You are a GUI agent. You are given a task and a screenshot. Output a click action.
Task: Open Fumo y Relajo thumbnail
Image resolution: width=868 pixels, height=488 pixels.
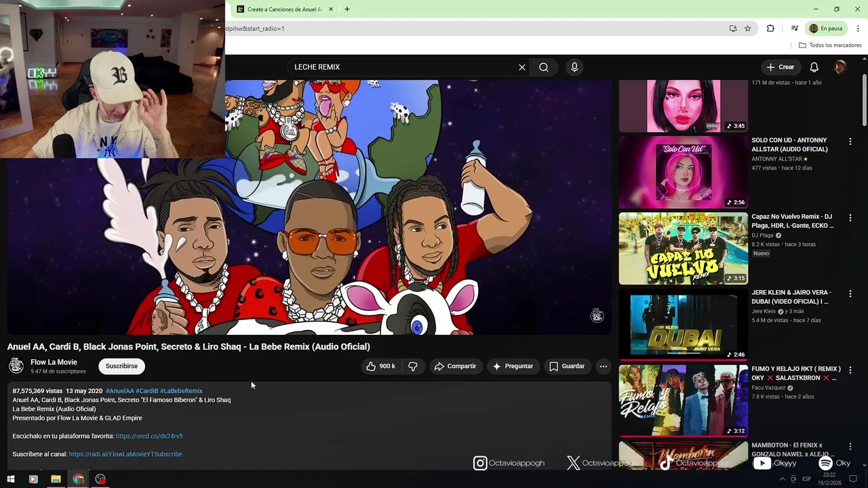[683, 401]
